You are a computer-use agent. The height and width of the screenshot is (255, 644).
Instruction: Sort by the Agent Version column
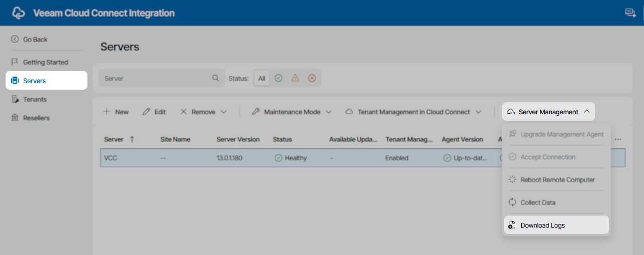pos(462,139)
